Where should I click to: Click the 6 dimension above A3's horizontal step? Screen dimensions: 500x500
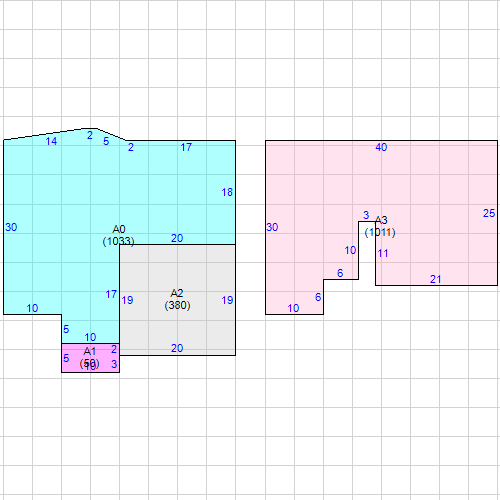click(x=340, y=273)
